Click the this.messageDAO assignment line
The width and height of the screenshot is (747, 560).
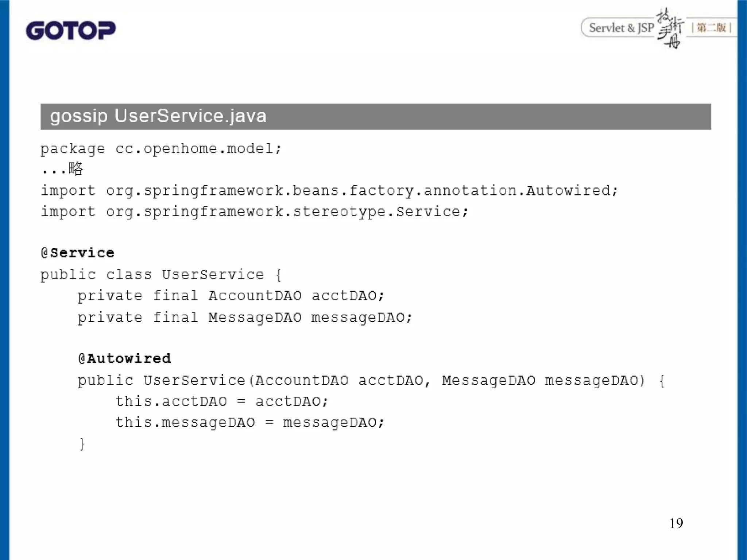click(x=250, y=423)
